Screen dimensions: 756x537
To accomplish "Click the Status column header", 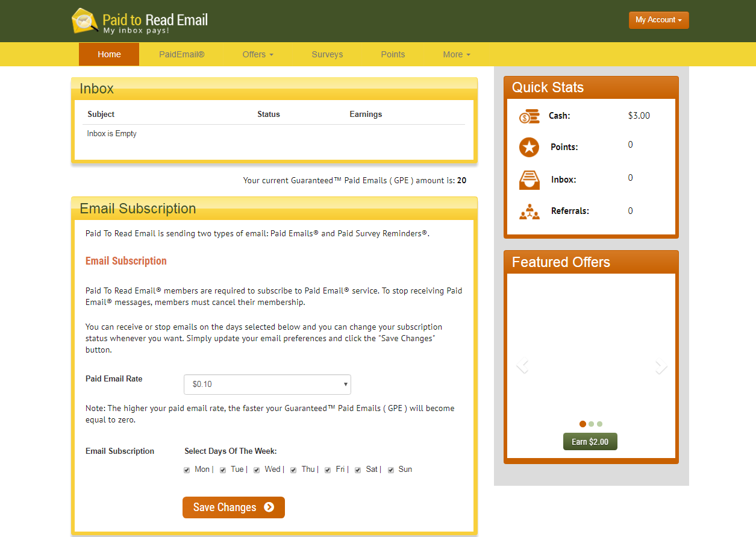I will click(269, 114).
